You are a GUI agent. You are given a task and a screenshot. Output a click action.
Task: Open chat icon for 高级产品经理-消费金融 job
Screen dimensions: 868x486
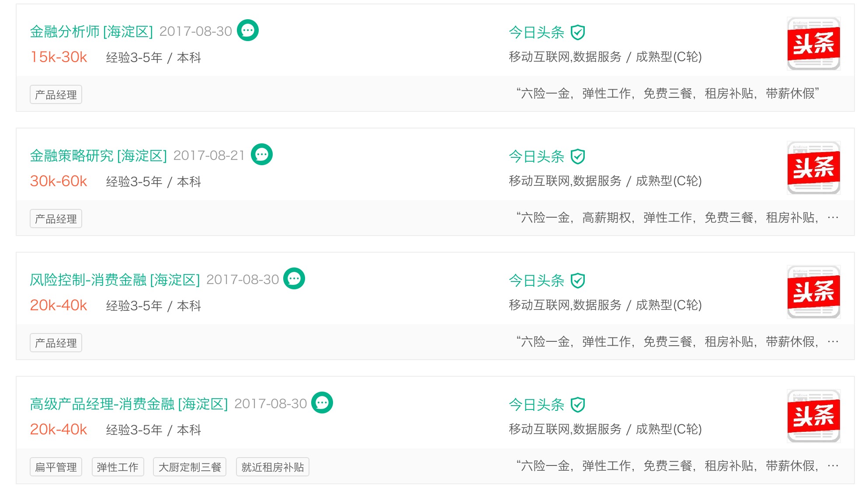(322, 403)
